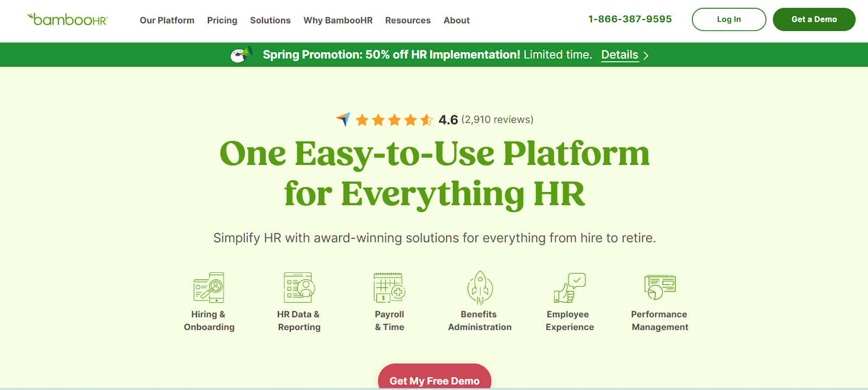Click the Log In button
The image size is (868, 390).
729,20
